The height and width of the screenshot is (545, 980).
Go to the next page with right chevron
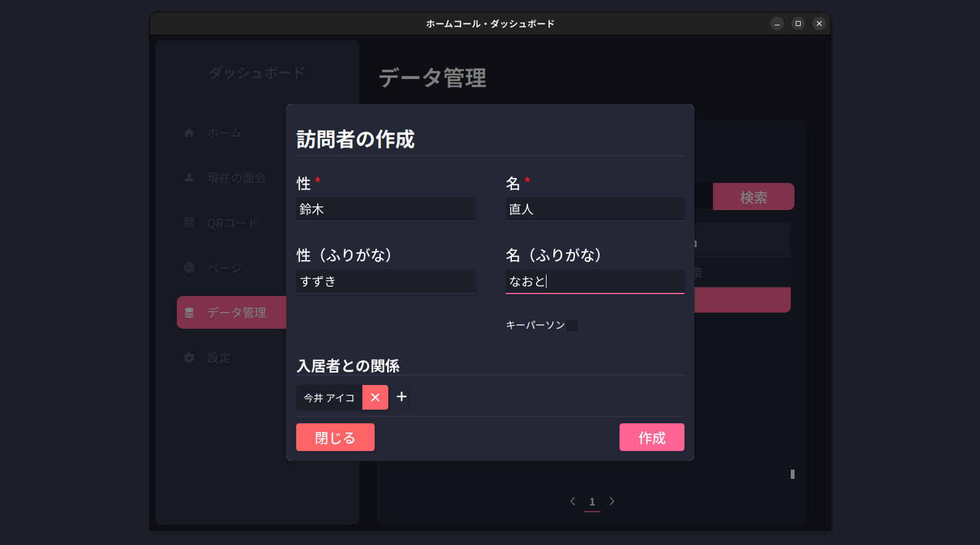[x=611, y=501]
